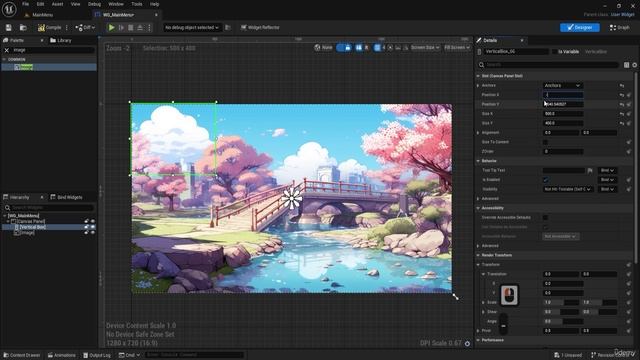Toggle the Is Enabled checkbox
Screen dimensions: 640x360
tap(545, 180)
